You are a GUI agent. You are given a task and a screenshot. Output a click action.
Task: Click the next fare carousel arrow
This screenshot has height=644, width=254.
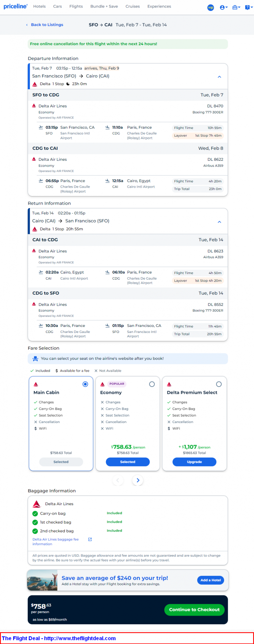click(138, 480)
